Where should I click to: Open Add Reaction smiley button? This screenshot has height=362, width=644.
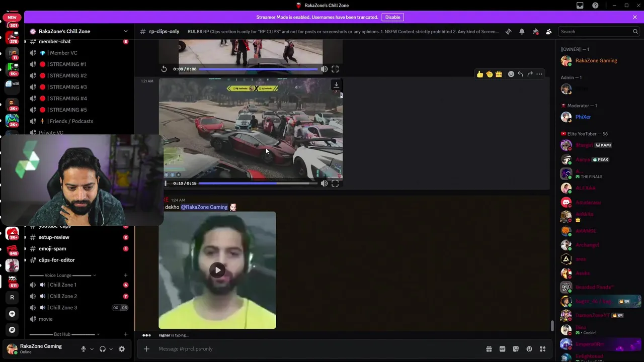511,74
